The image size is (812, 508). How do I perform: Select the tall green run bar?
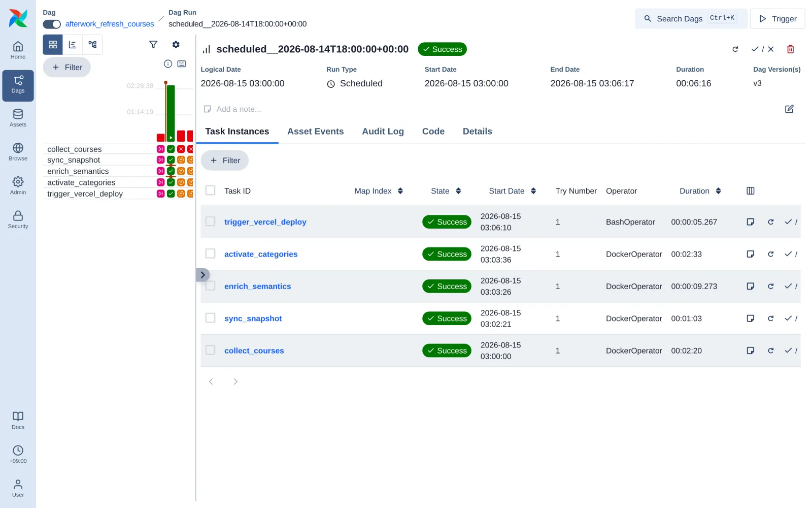171,113
